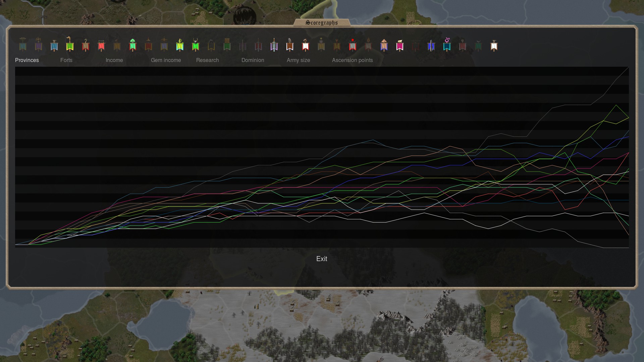Select the gray banner with lavender sword
The image size is (644, 362).
click(x=274, y=45)
